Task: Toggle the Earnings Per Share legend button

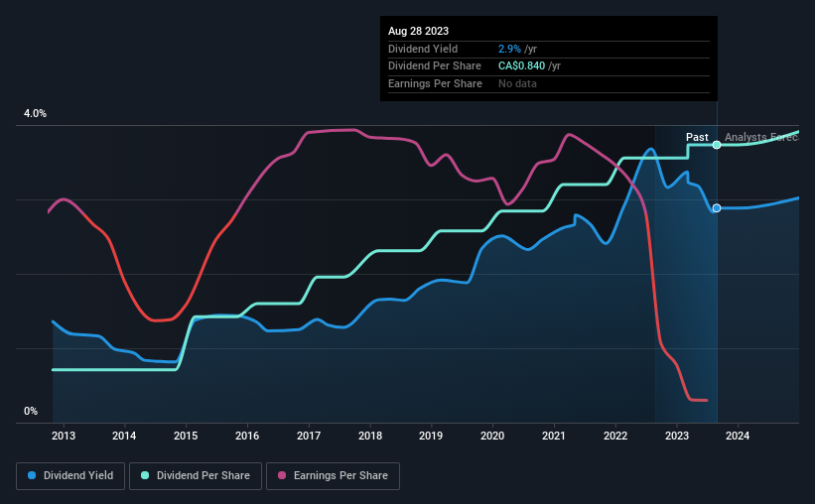Action: [x=333, y=476]
